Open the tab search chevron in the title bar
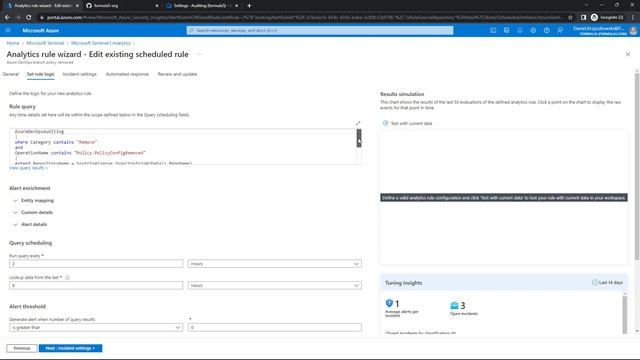640x360 pixels. (586, 5)
